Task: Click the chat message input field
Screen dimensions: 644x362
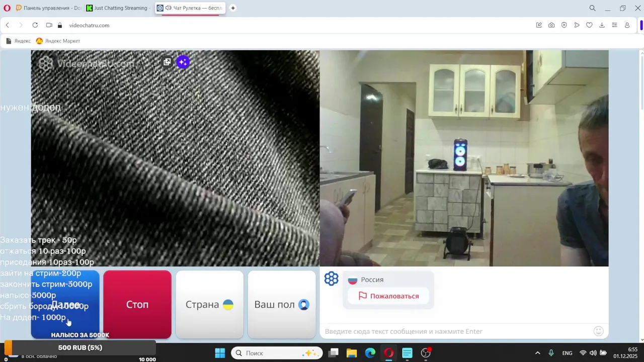Action: (457, 331)
